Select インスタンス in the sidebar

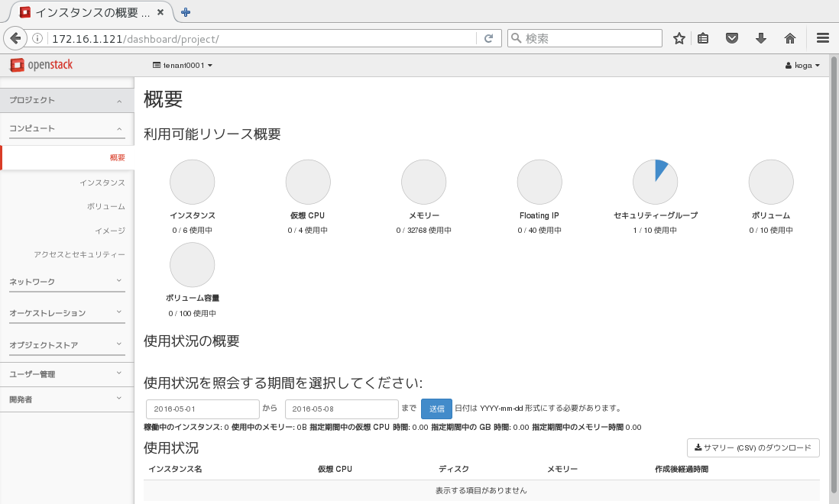tap(102, 183)
